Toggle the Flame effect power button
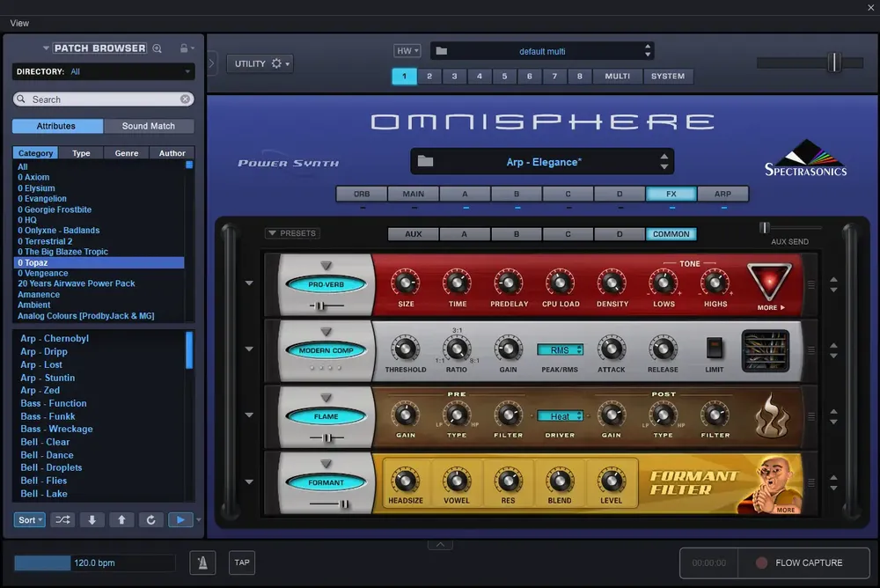This screenshot has width=880, height=588. coord(326,416)
